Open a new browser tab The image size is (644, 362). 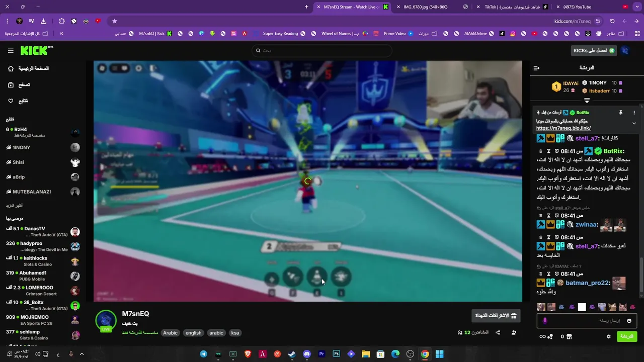(x=306, y=7)
